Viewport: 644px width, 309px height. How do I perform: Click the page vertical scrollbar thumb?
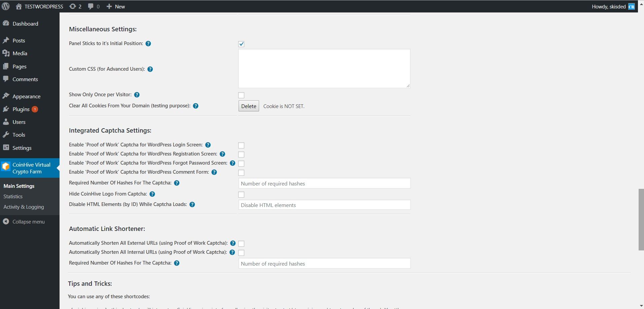[641, 219]
